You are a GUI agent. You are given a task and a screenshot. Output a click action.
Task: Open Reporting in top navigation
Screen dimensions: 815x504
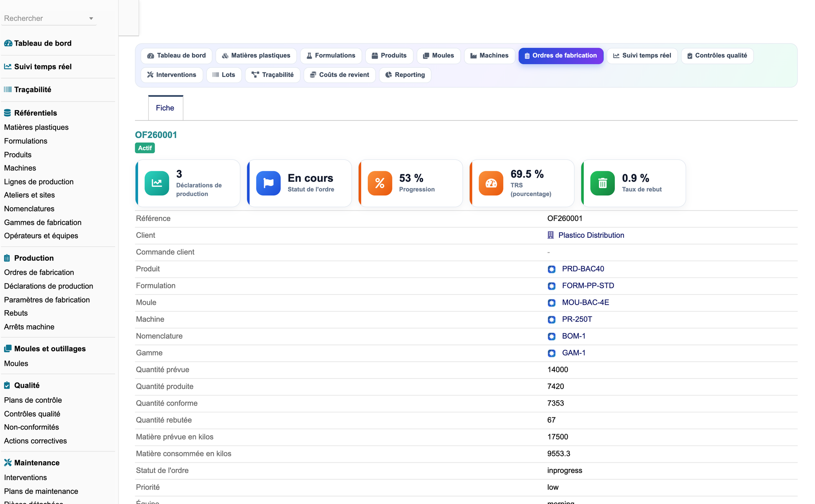(x=405, y=75)
